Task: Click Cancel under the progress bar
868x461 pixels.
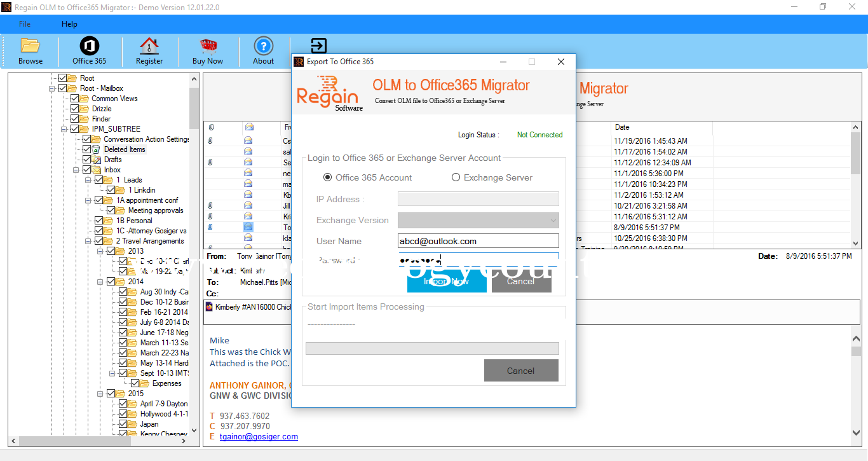Action: coord(521,371)
